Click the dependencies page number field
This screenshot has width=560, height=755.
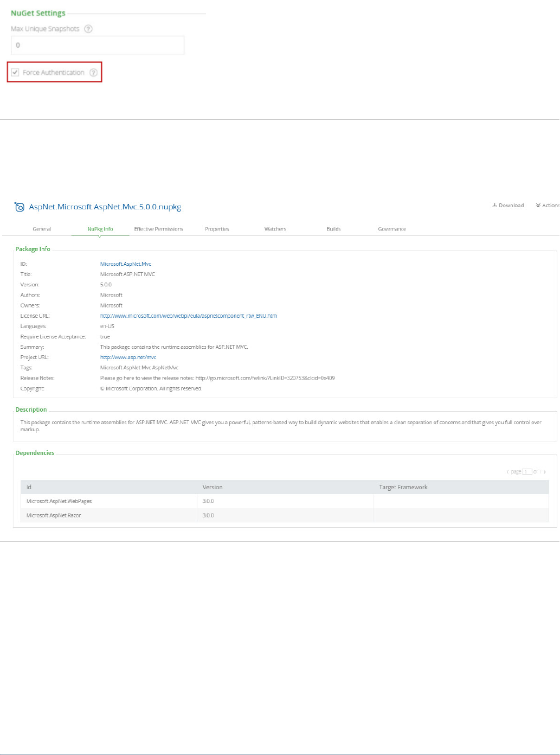point(527,472)
